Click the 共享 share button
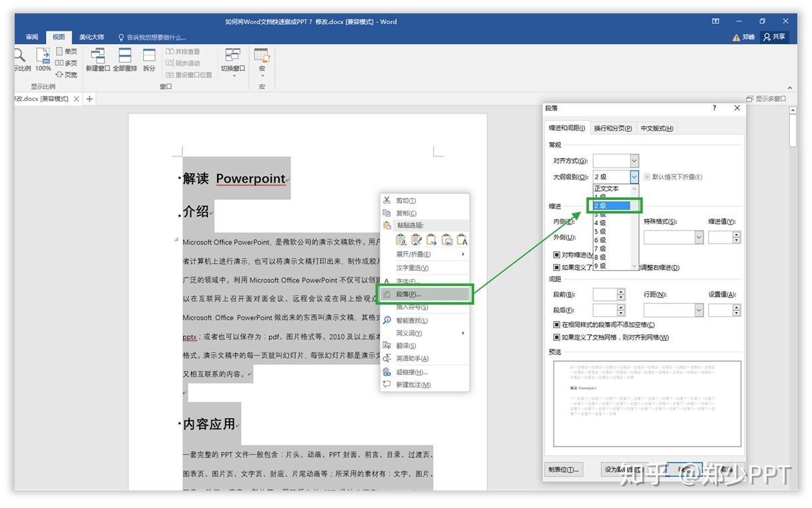The width and height of the screenshot is (812, 508). (775, 37)
